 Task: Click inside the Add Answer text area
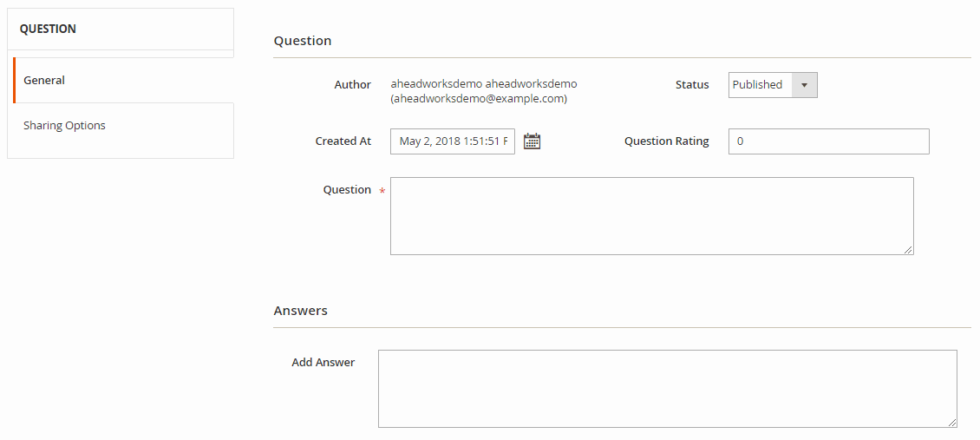667,388
